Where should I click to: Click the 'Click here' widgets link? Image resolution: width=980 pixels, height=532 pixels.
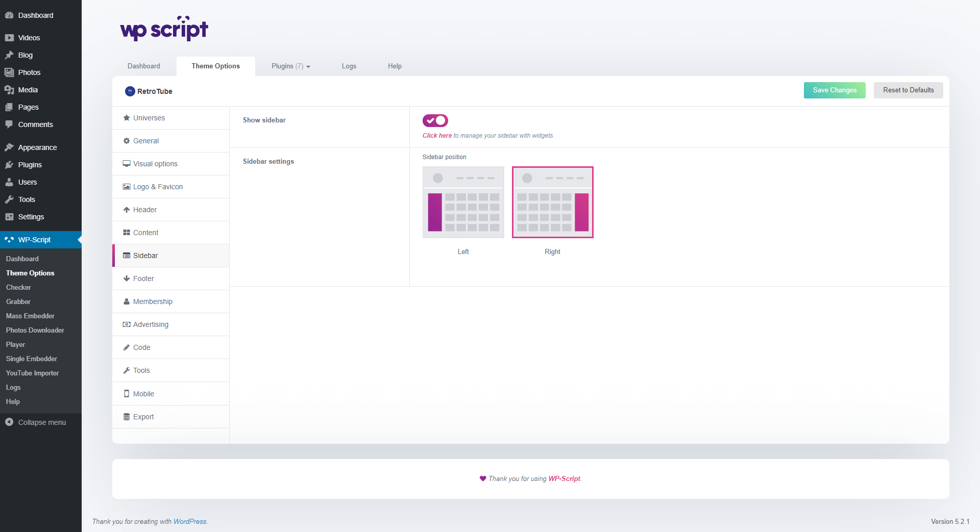(x=437, y=136)
